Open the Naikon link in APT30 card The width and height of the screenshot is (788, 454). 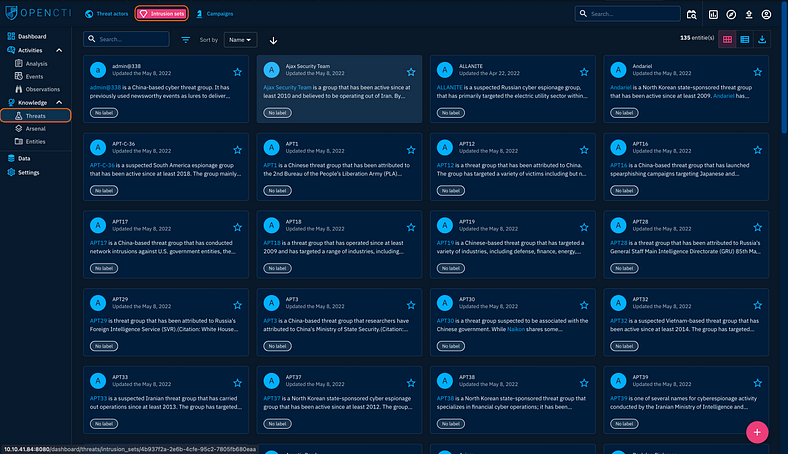tap(516, 329)
